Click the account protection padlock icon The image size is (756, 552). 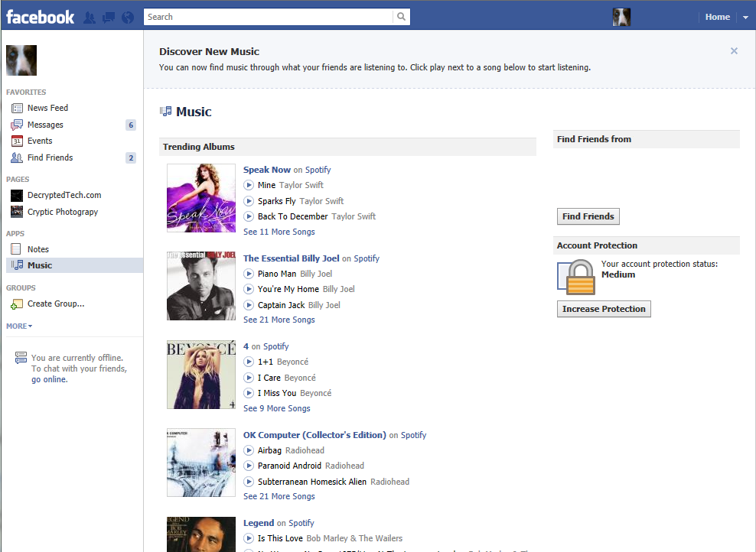tap(576, 277)
